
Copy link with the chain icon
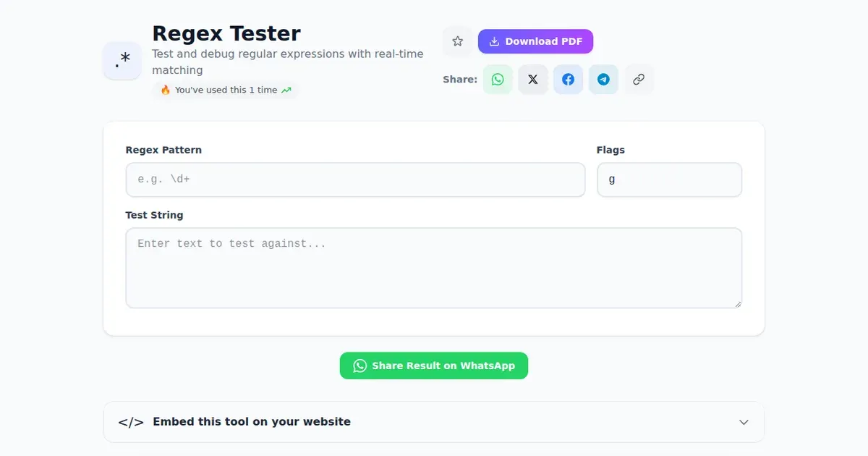[639, 80]
